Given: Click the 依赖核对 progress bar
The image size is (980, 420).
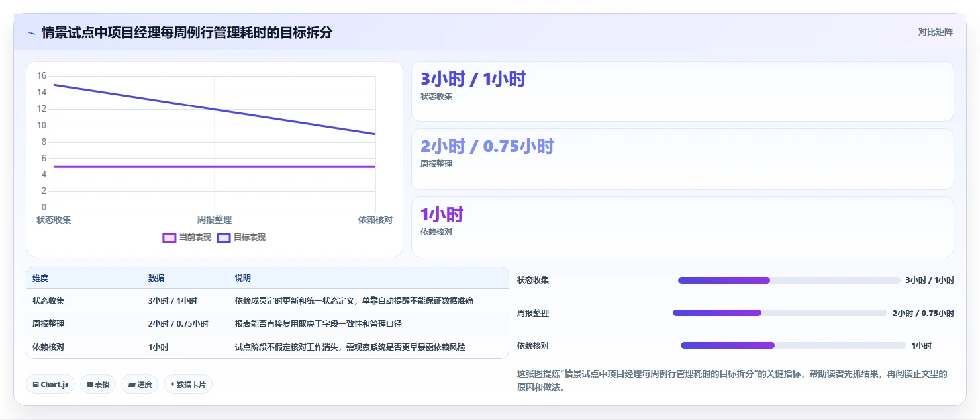Looking at the screenshot, I should click(x=793, y=345).
